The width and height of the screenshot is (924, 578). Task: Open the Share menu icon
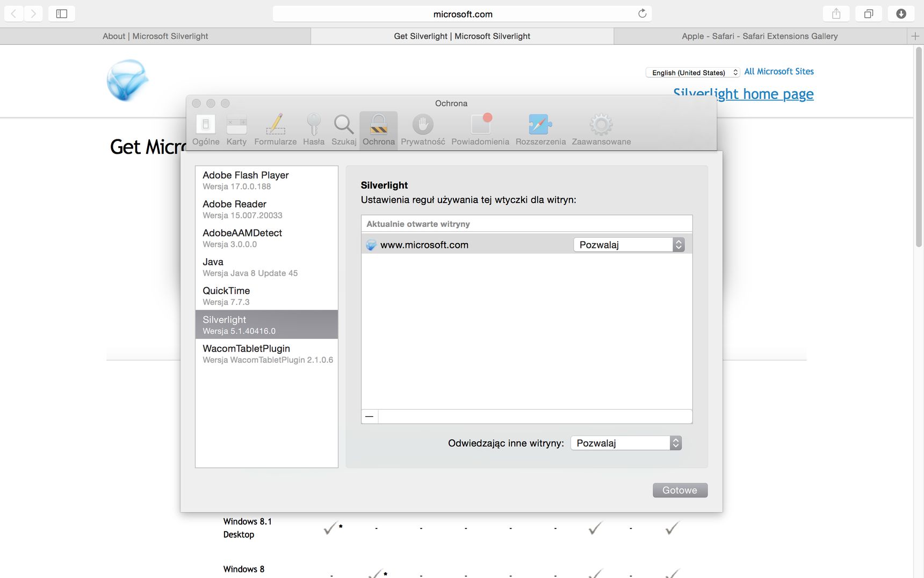836,14
